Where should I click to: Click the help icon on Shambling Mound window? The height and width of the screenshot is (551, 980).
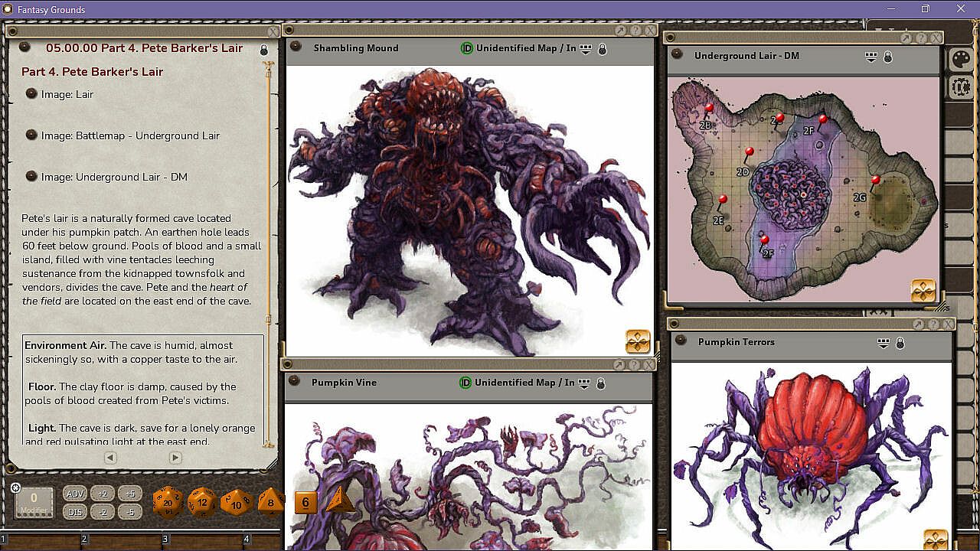[x=634, y=31]
